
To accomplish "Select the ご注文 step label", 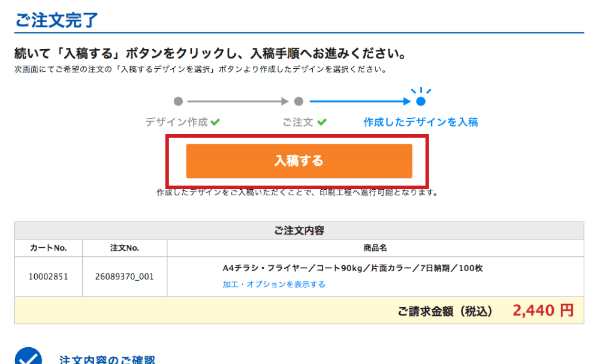I will 298,123.
